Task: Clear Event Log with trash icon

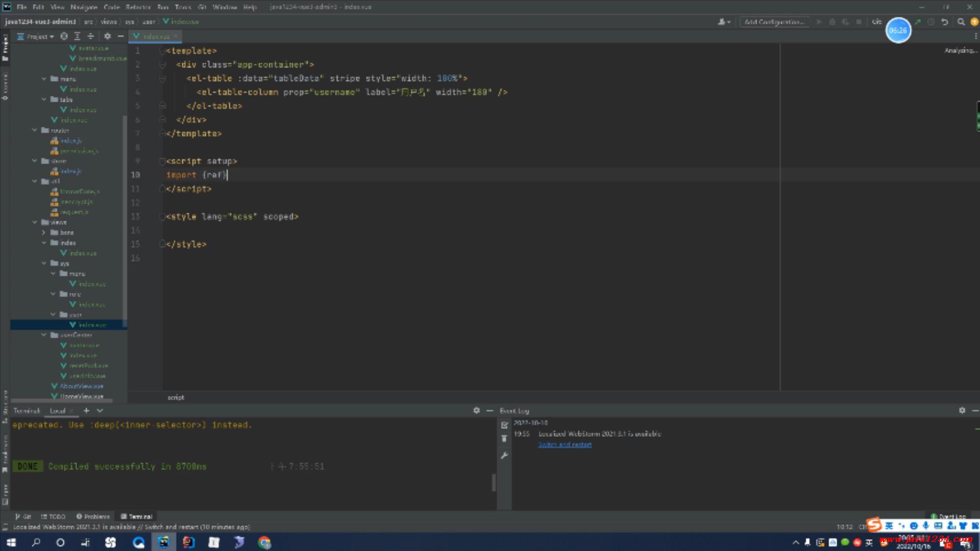Action: (x=504, y=439)
